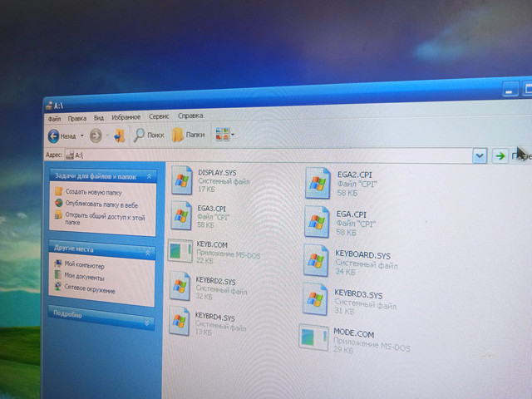Select the MODE.COM application icon
532x399 pixels.
pyautogui.click(x=313, y=337)
